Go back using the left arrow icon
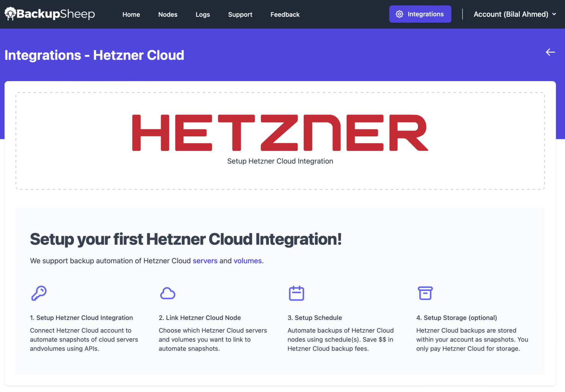 pos(550,52)
